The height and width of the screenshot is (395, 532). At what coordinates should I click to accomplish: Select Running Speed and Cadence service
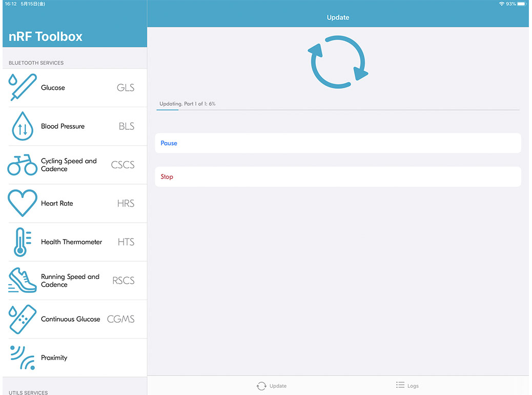[75, 281]
